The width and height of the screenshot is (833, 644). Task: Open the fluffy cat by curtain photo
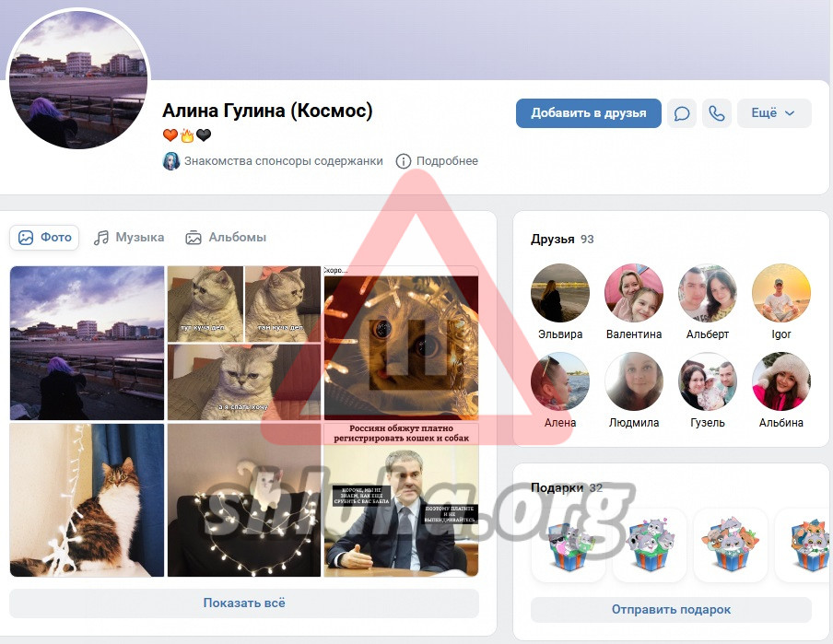coord(87,500)
